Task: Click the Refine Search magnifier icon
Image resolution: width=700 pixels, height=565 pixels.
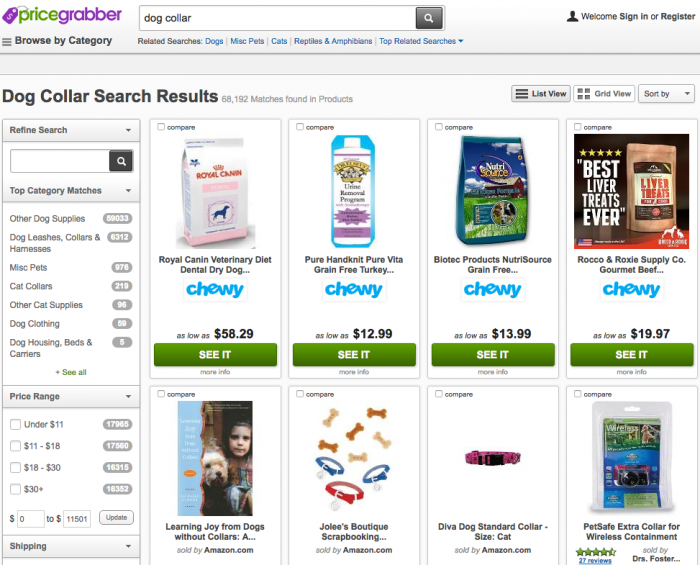Action: click(x=121, y=161)
